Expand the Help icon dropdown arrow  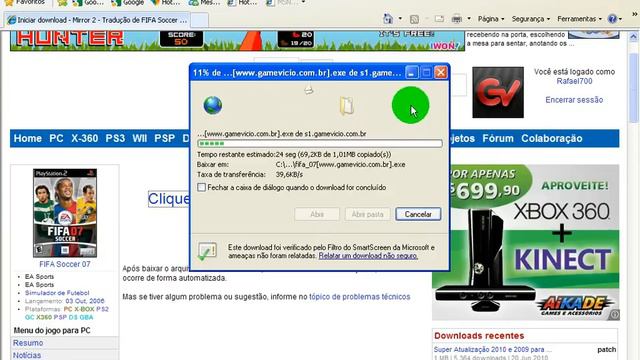point(620,19)
